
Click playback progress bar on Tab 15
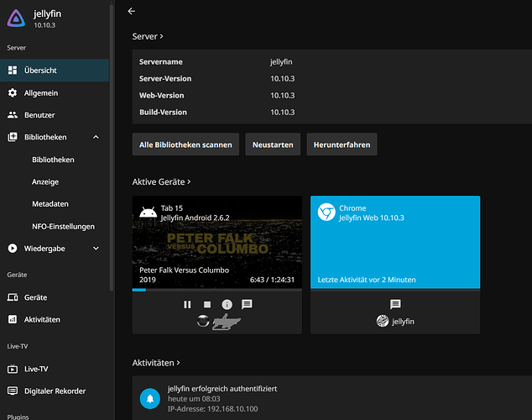point(217,290)
